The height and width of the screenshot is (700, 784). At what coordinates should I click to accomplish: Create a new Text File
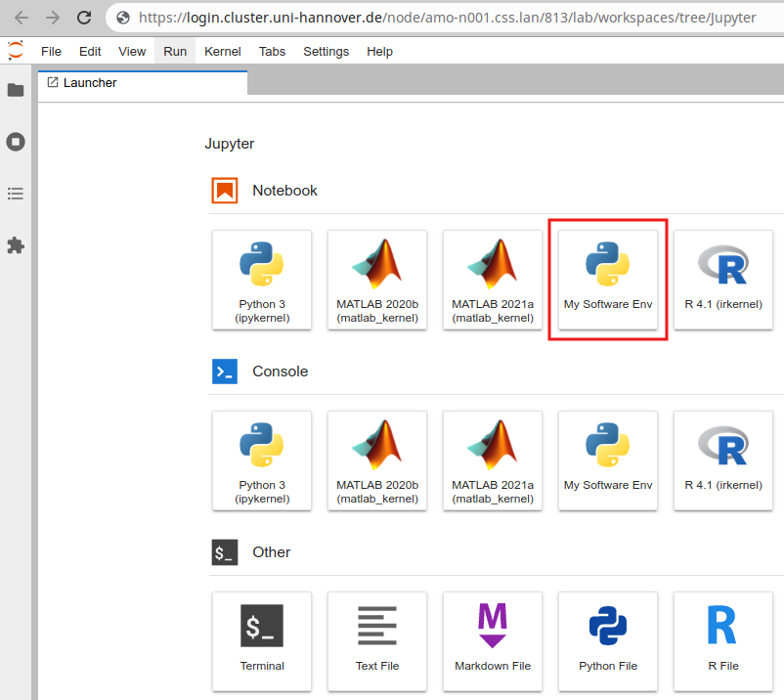(x=377, y=641)
